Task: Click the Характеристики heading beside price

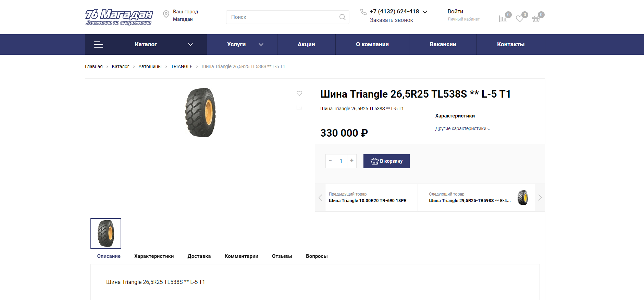Action: click(x=455, y=116)
